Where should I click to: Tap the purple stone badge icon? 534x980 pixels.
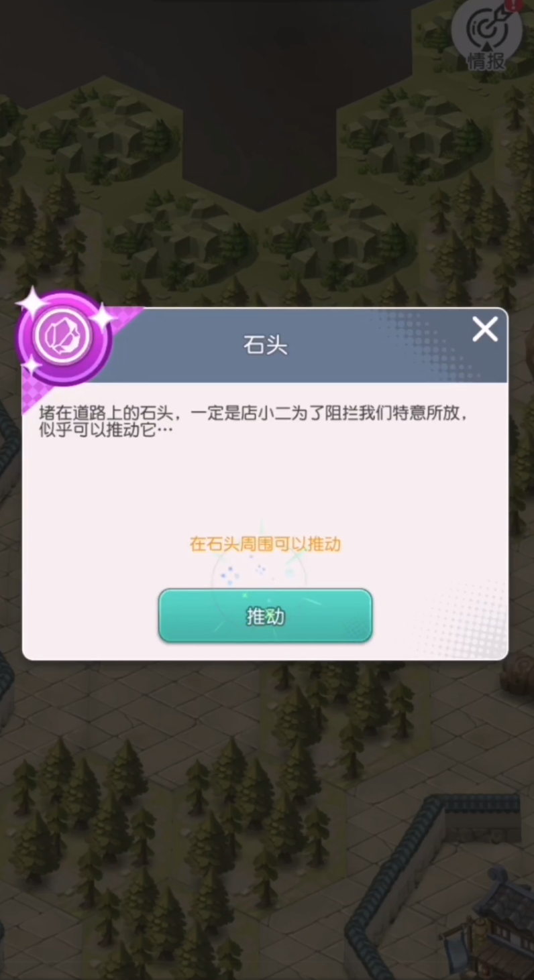point(64,339)
